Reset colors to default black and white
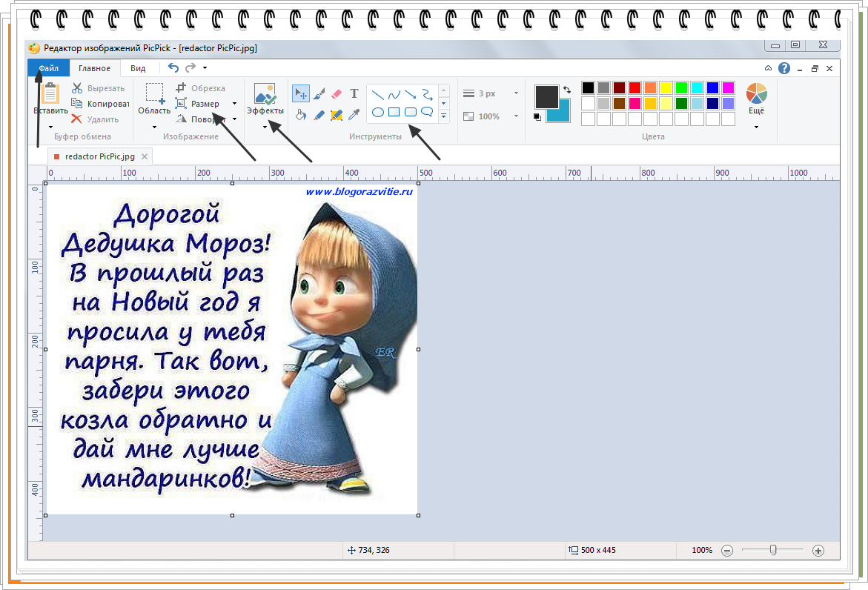Viewport: 868px width, 590px height. click(x=537, y=116)
